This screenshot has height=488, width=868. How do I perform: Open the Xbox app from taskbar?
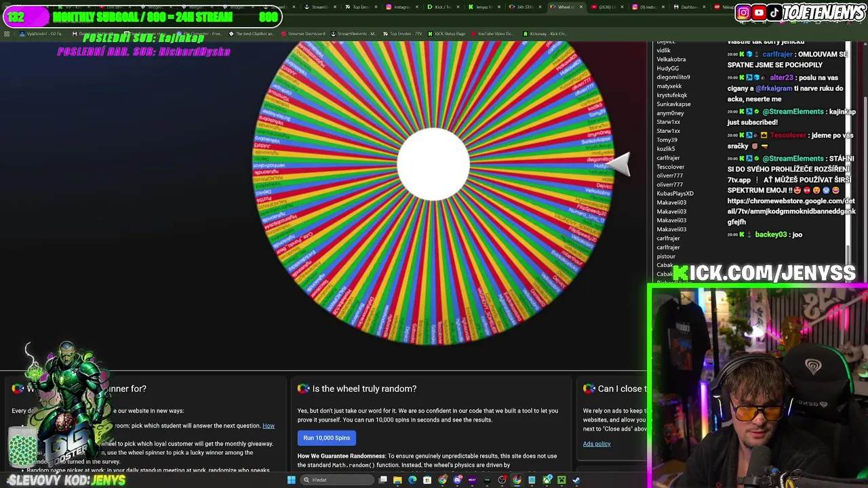[547, 480]
